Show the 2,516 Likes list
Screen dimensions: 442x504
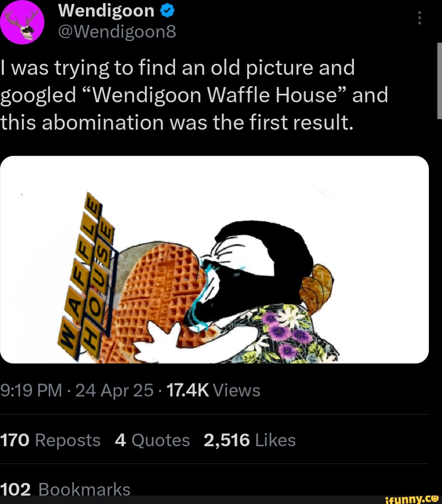249,440
